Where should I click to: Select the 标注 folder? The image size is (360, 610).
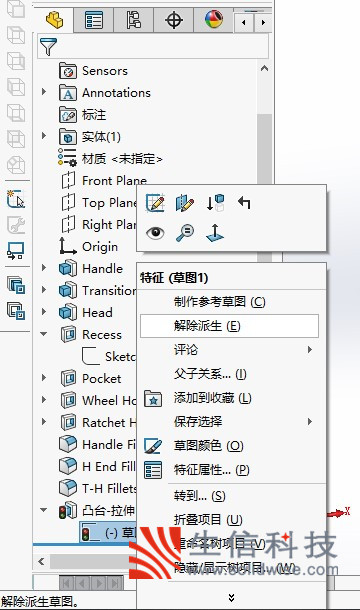click(x=83, y=115)
